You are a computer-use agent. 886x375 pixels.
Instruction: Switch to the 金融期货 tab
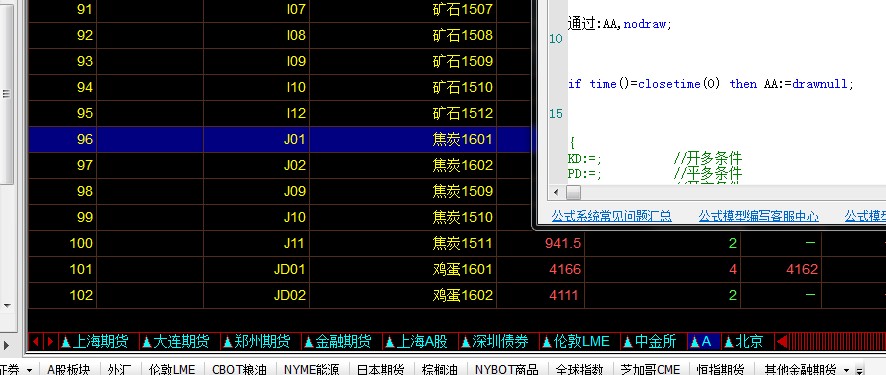337,341
